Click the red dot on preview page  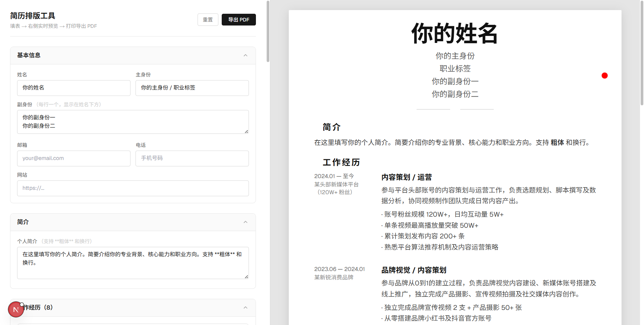(604, 75)
